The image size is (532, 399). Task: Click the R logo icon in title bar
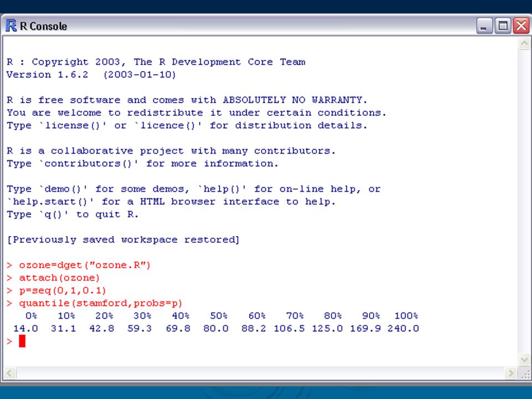click(11, 26)
